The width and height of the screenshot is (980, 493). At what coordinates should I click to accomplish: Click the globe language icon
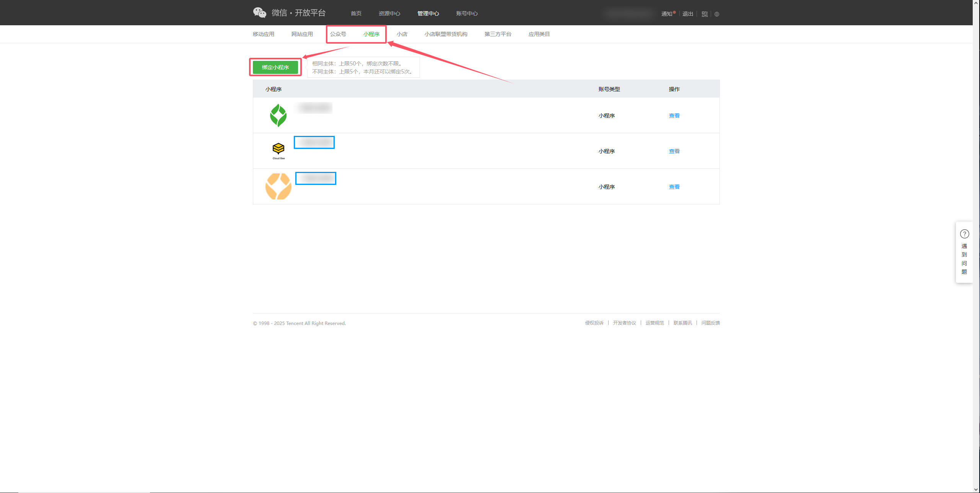[x=717, y=14]
